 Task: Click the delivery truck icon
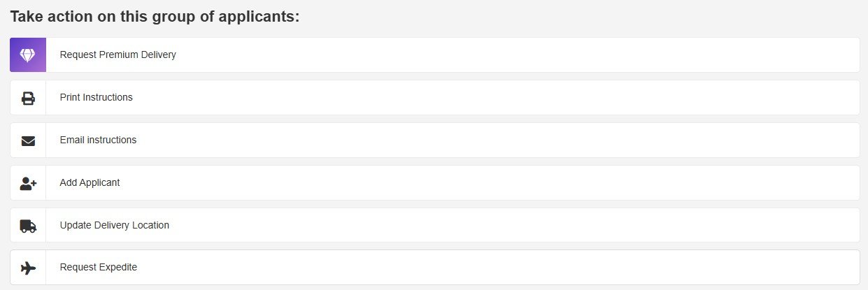click(28, 226)
